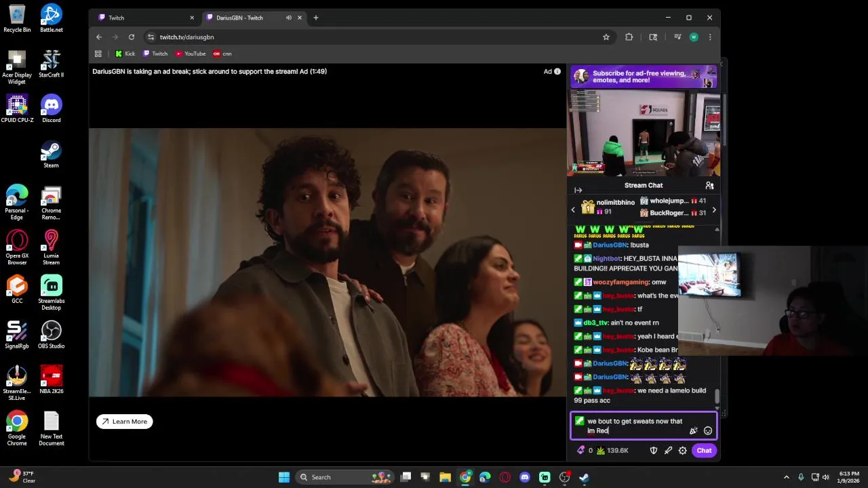Open chat community users list icon

(x=709, y=185)
